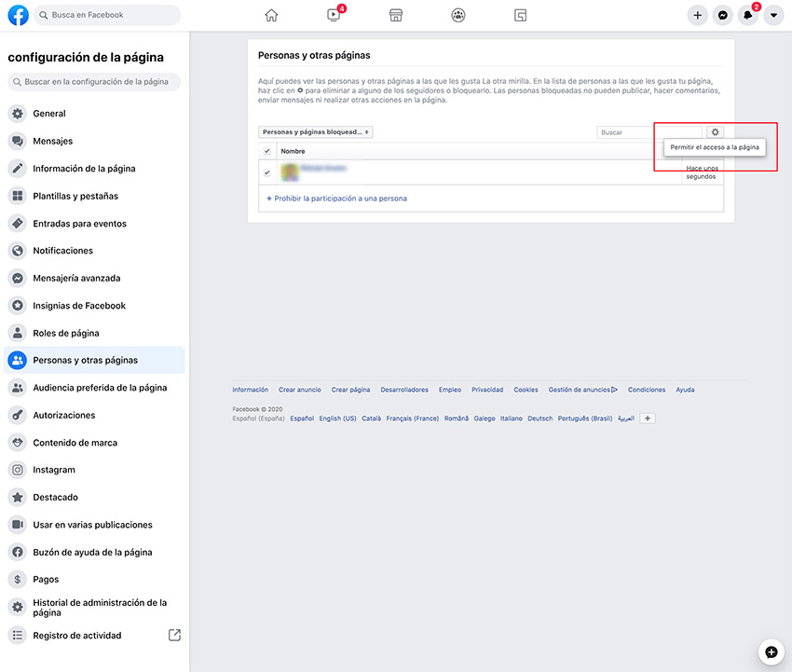Open the Create menu plus icon
The height and width of the screenshot is (672, 792).
pos(697,15)
